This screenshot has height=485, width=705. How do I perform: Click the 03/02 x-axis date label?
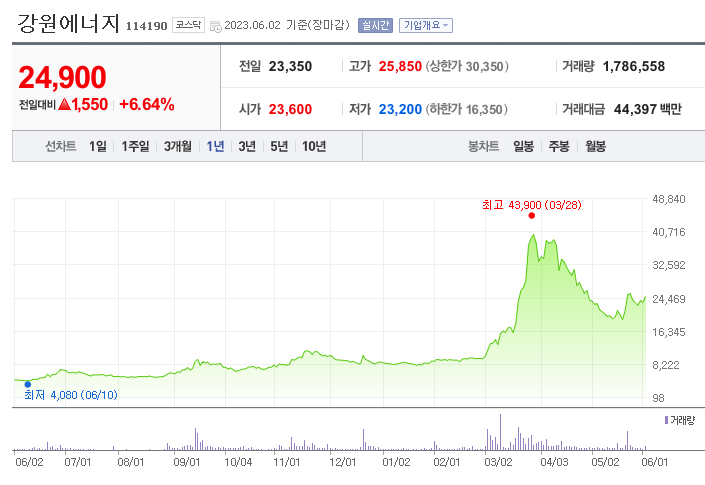(x=498, y=462)
